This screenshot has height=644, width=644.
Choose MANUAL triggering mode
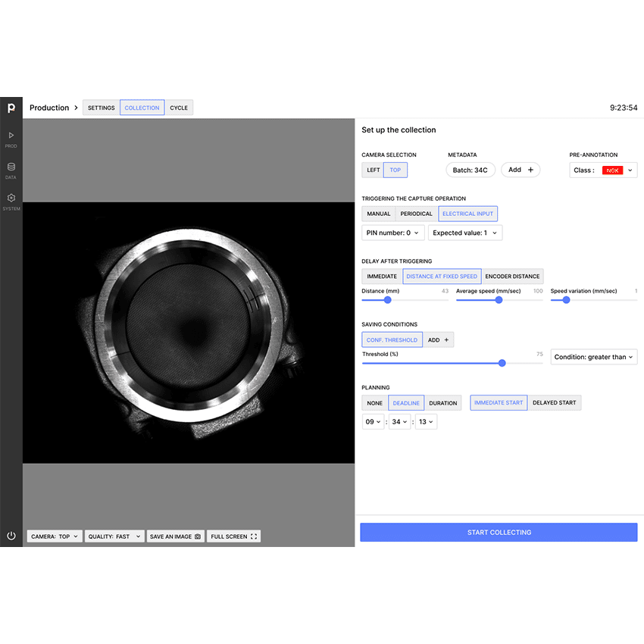point(379,214)
